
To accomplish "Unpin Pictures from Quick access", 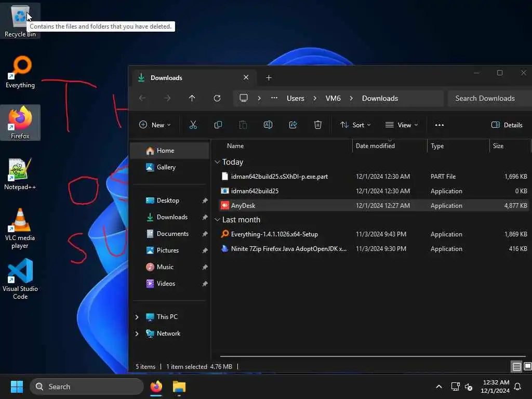I will [205, 250].
